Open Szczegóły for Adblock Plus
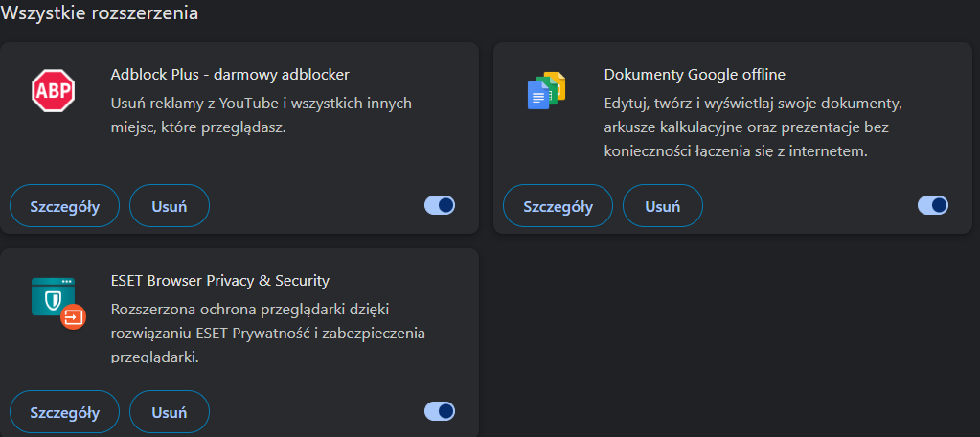Image resolution: width=980 pixels, height=437 pixels. click(64, 206)
